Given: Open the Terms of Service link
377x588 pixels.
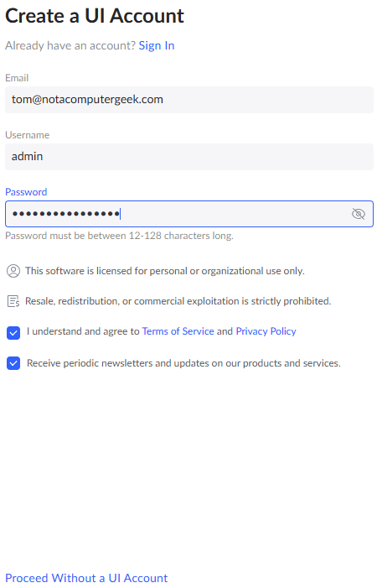Looking at the screenshot, I should (x=178, y=331).
